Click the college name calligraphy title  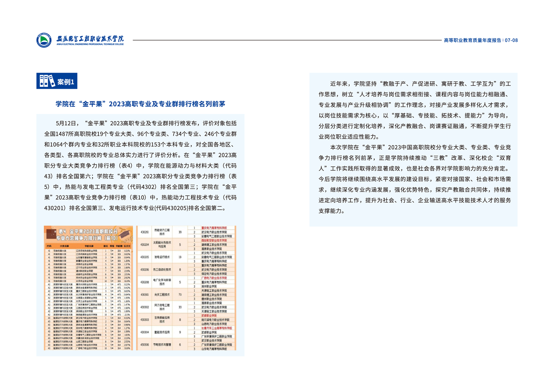[x=90, y=38]
